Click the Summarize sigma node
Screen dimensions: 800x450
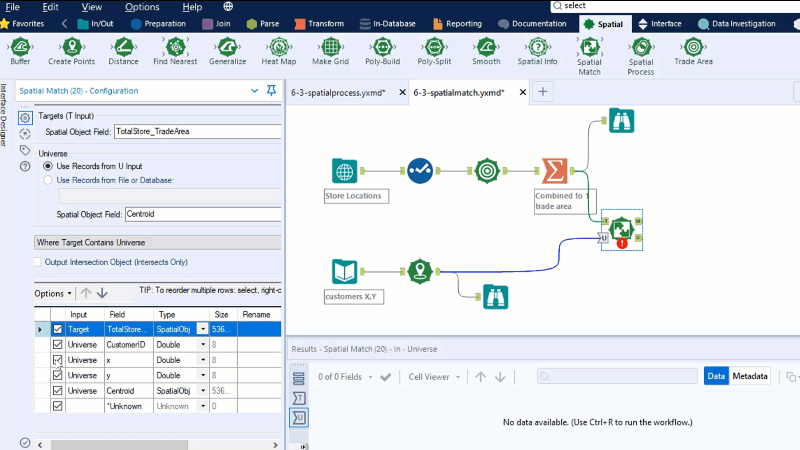click(x=555, y=170)
